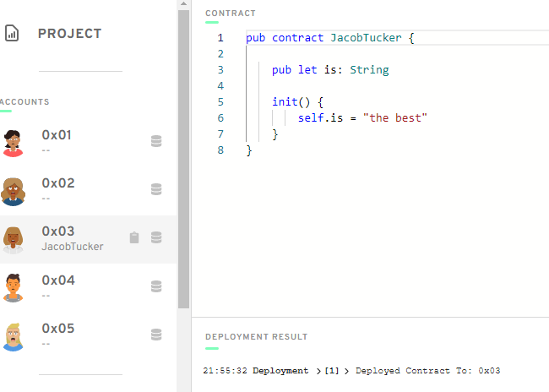549x392 pixels.
Task: Click the 'pub let is: String' line
Action: point(330,70)
